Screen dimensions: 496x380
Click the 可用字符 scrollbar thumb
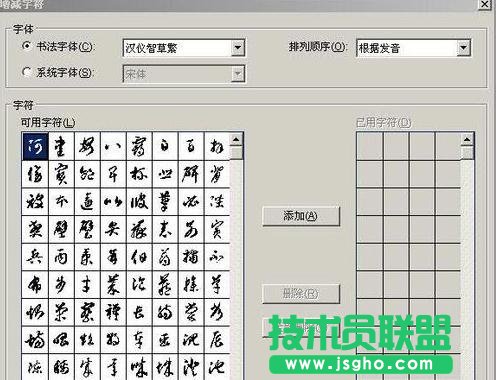click(x=236, y=153)
